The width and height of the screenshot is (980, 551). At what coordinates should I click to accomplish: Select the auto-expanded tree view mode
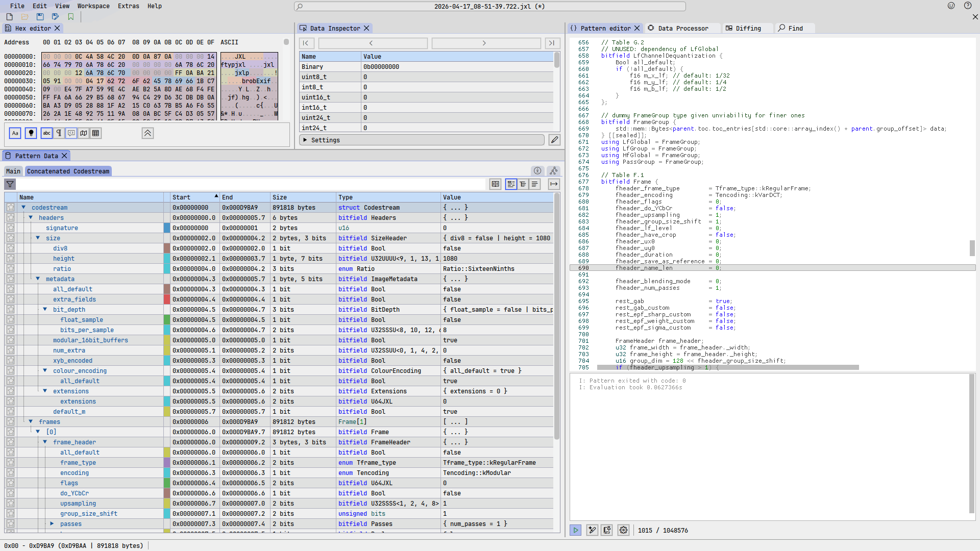pyautogui.click(x=523, y=184)
